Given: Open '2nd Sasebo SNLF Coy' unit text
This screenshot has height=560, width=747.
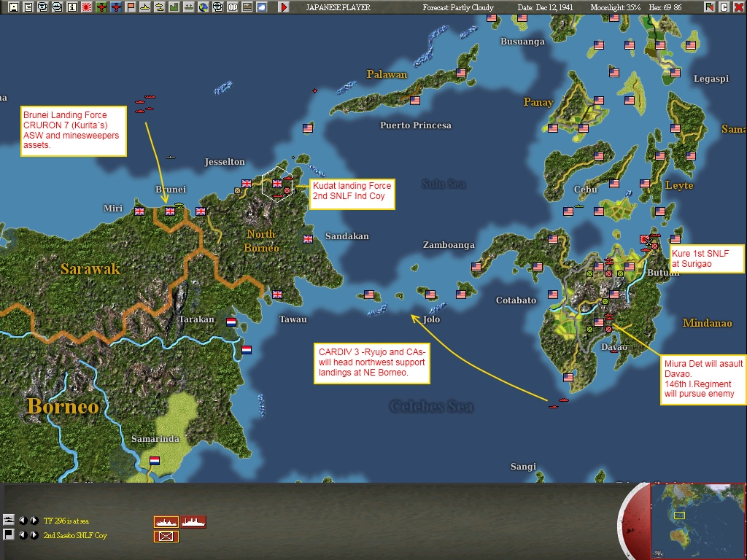Looking at the screenshot, I should pyautogui.click(x=75, y=535).
